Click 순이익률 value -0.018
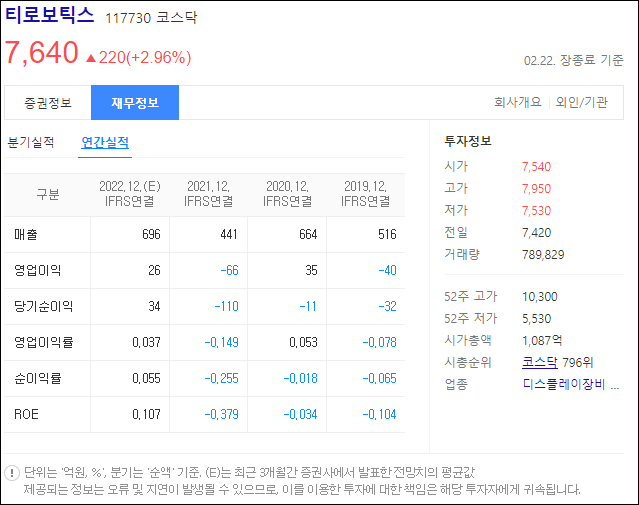The height and width of the screenshot is (505, 639). pyautogui.click(x=300, y=378)
